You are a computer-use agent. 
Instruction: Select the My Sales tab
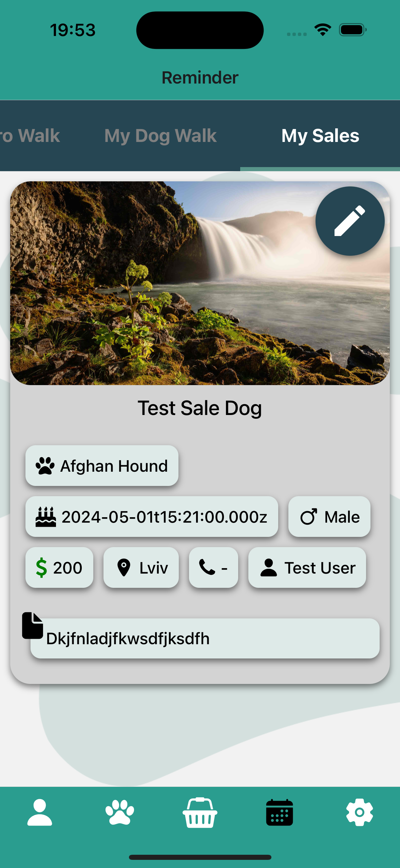320,135
